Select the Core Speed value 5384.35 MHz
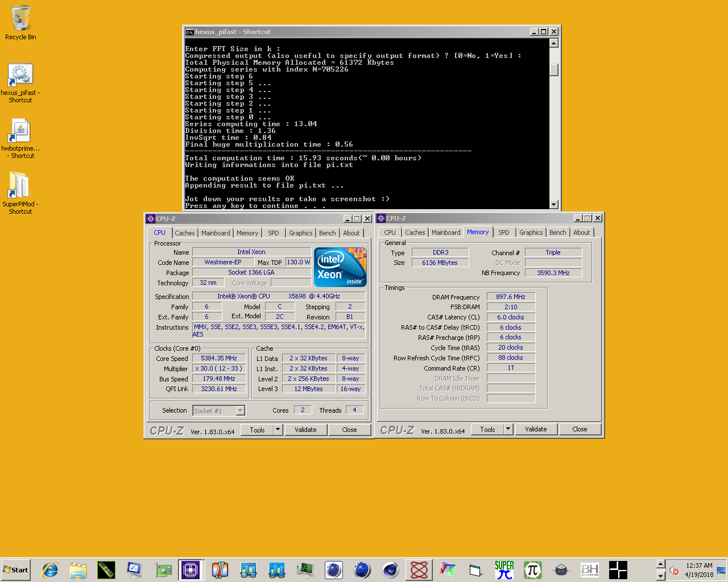The height and width of the screenshot is (582, 728). 219,358
